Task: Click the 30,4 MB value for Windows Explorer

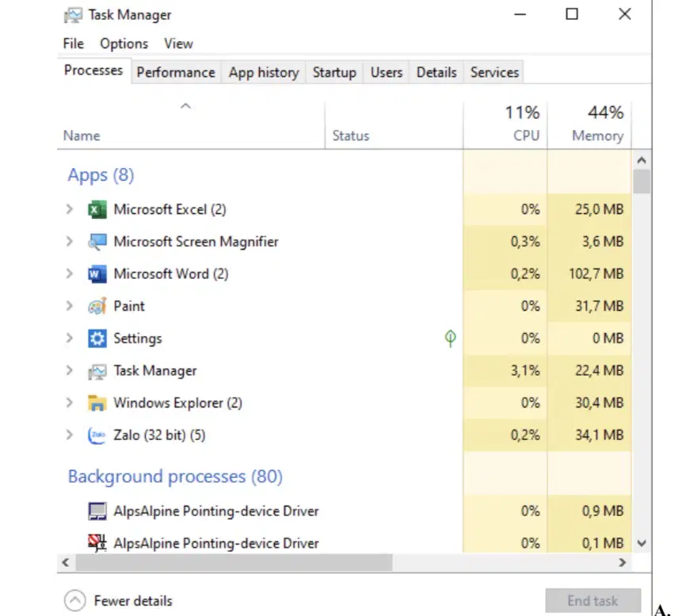Action: (x=599, y=403)
